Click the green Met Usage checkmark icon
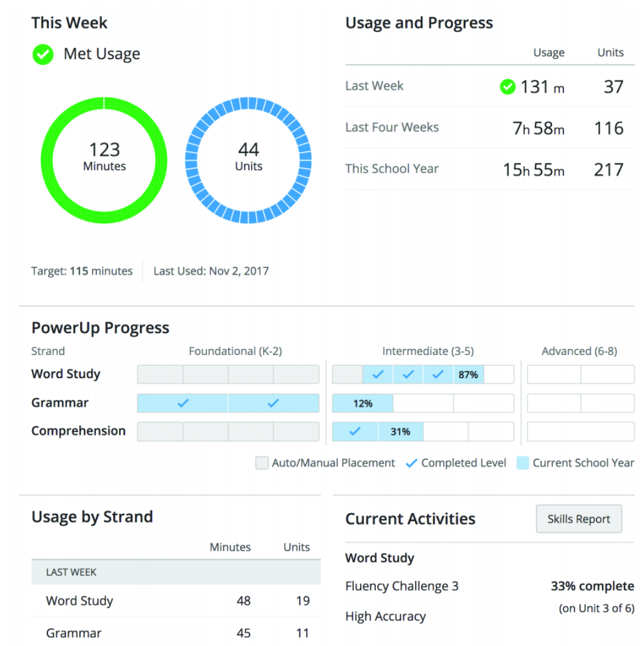 click(43, 55)
